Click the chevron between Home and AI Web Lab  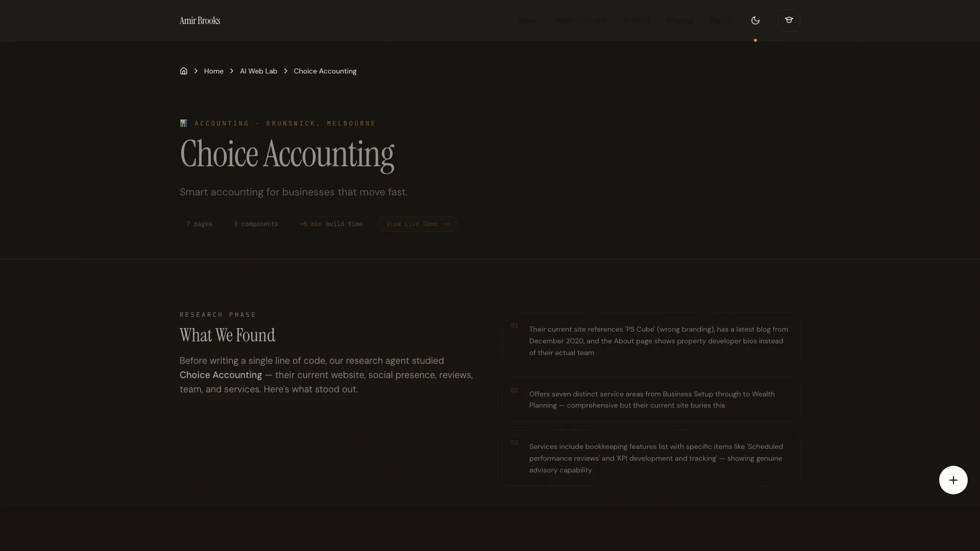(231, 71)
